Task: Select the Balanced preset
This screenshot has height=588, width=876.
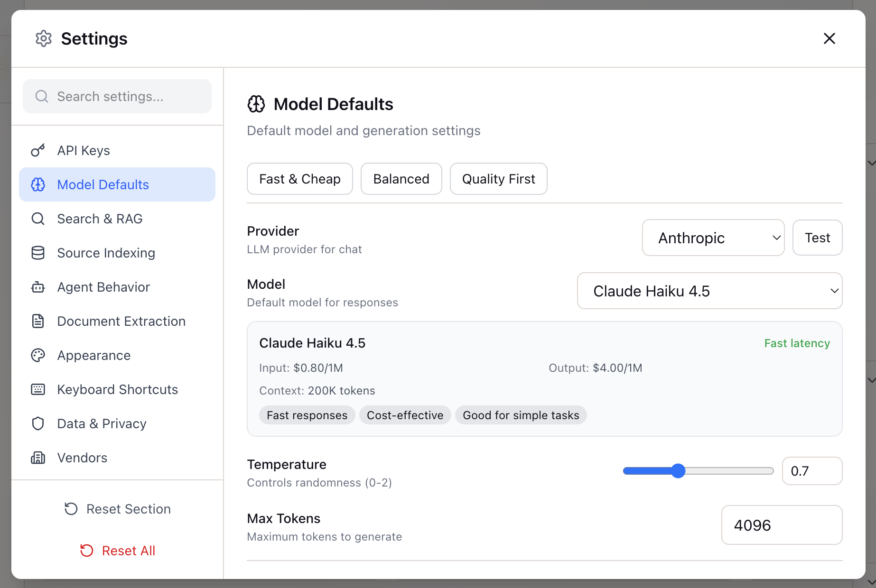Action: tap(401, 179)
